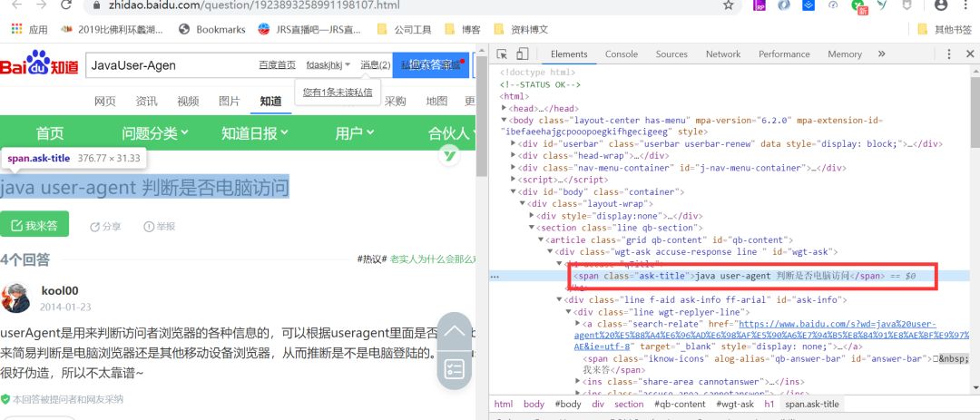The image size is (980, 420).
Task: Click the scroll-to-top arrow floating button
Action: pos(455,331)
